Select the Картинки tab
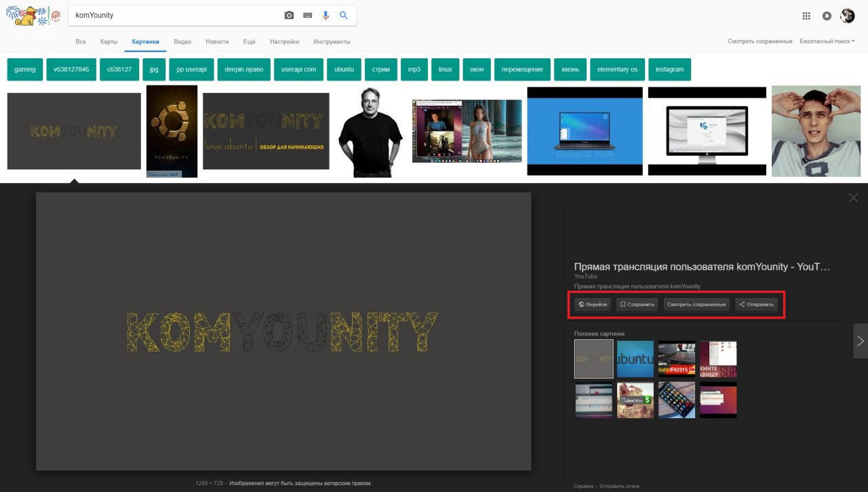868x492 pixels. [146, 41]
